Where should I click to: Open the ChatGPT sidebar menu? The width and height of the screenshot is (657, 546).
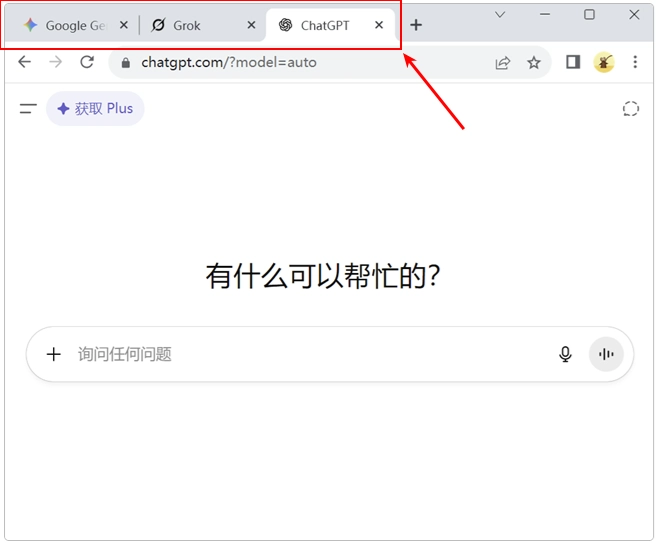coord(28,109)
